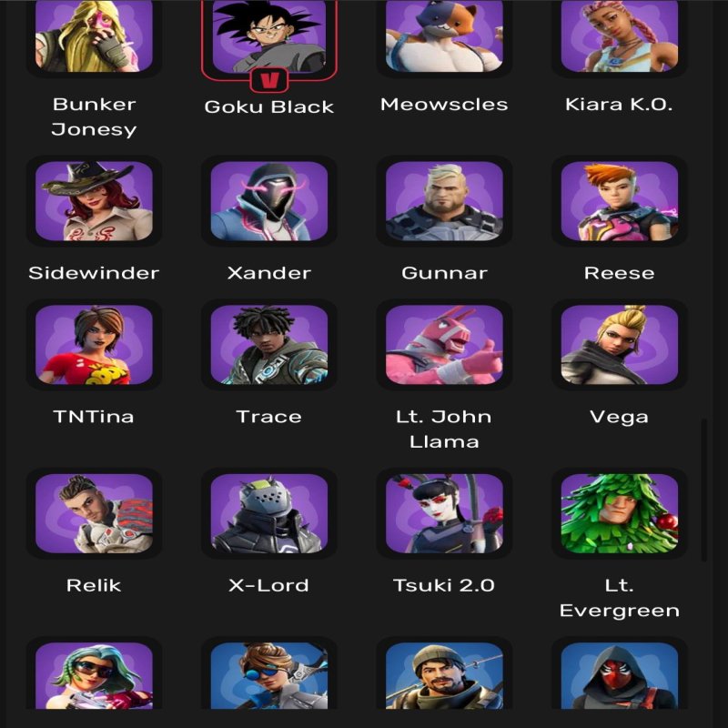Select Kiara K.O. portrait
The width and height of the screenshot is (728, 728).
620,35
